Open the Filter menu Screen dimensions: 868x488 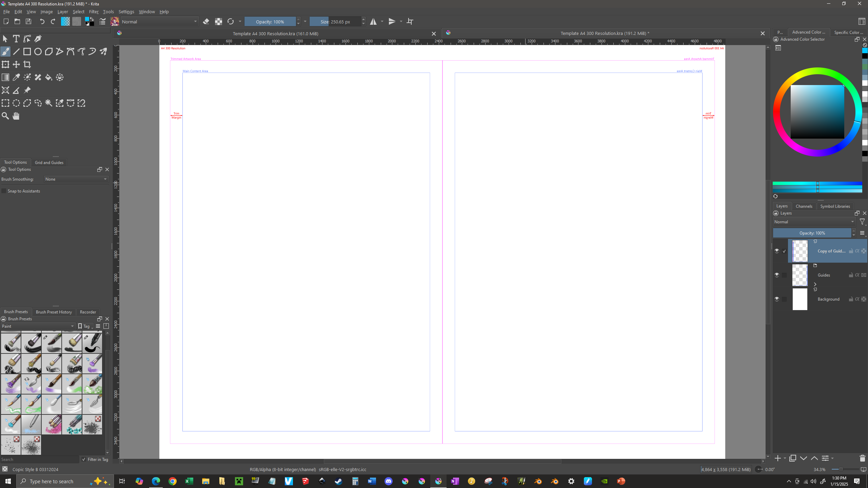[x=94, y=12]
